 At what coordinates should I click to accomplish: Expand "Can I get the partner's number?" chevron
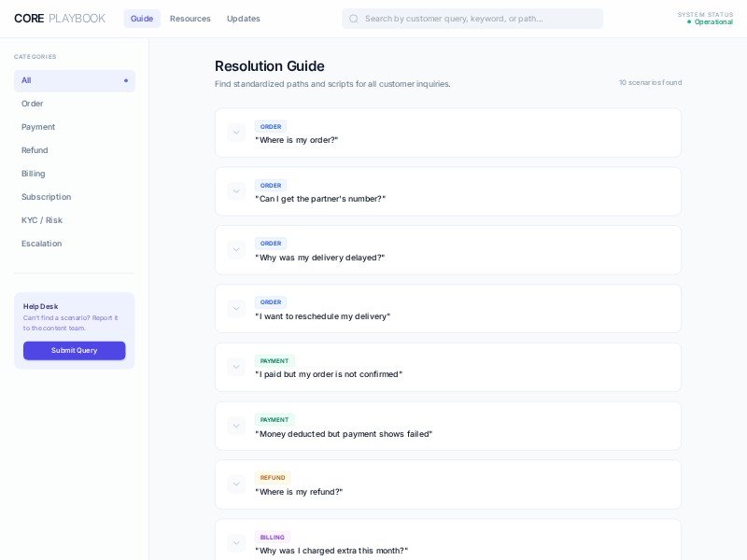(236, 191)
